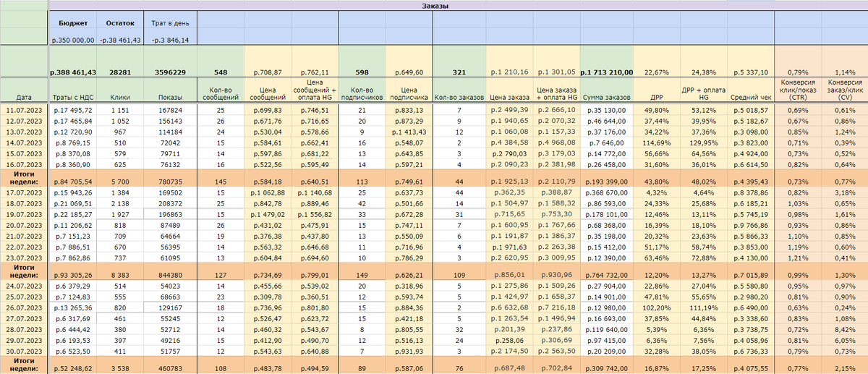Click date cell 30.07.2023

point(24,351)
